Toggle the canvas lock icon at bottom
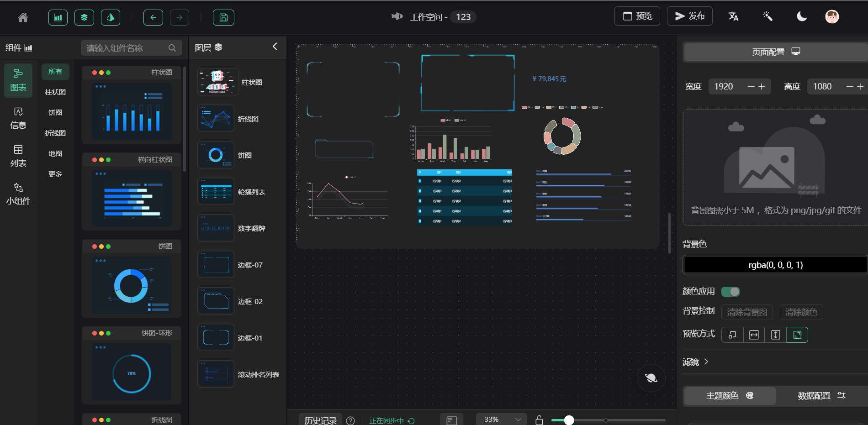This screenshot has width=868, height=425. [539, 419]
